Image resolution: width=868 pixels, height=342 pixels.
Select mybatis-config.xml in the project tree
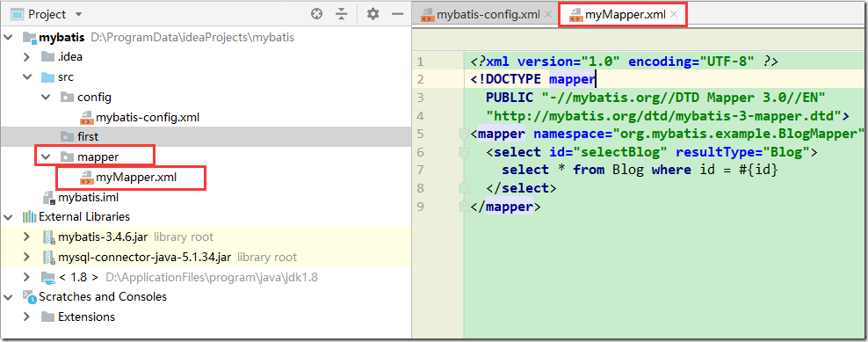coord(148,117)
